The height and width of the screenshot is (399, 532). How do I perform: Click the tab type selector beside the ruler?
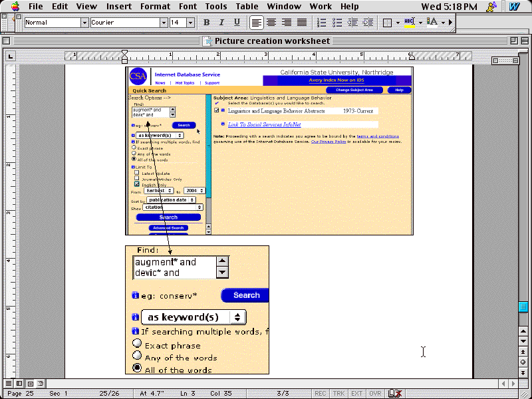coord(11,57)
